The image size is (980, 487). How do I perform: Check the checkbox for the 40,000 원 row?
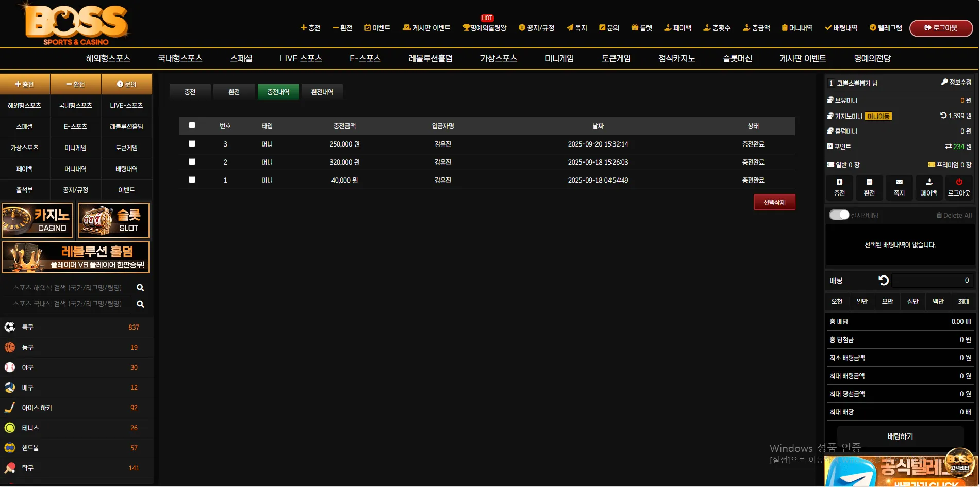point(192,180)
